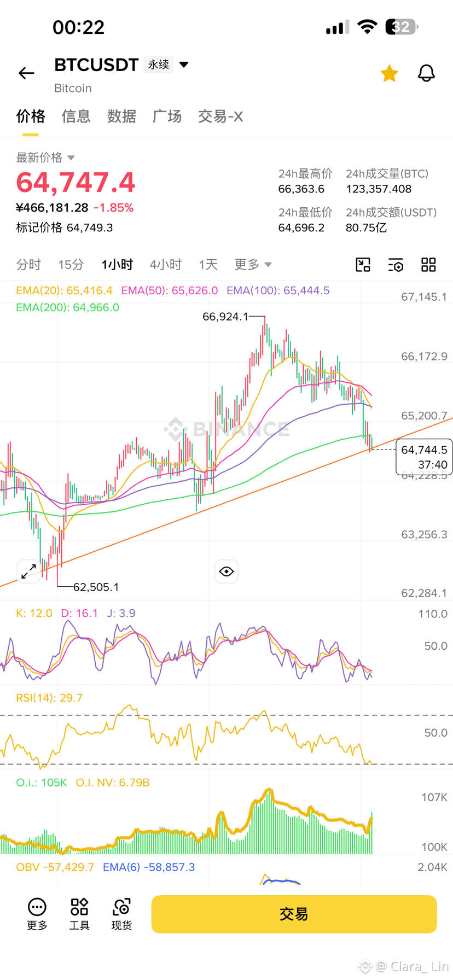
Task: Open the drawing tools icon
Action: (x=363, y=265)
